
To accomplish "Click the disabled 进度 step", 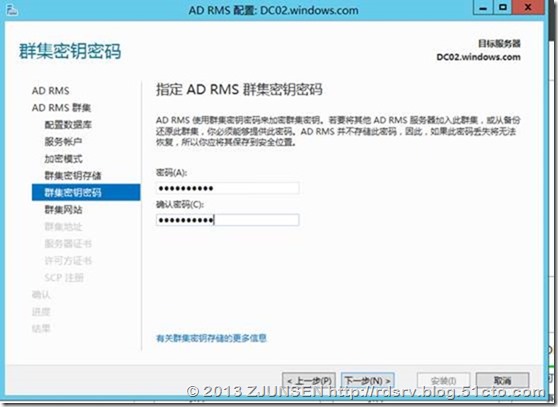I will (41, 312).
